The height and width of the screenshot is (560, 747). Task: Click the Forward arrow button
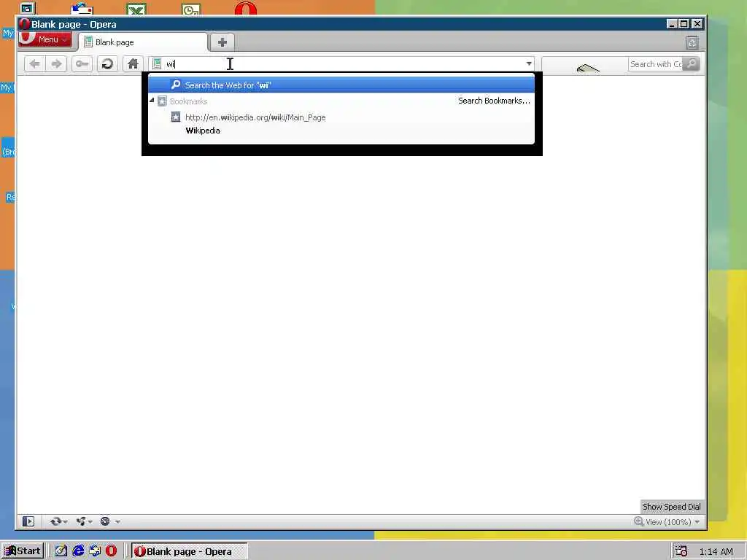[56, 64]
